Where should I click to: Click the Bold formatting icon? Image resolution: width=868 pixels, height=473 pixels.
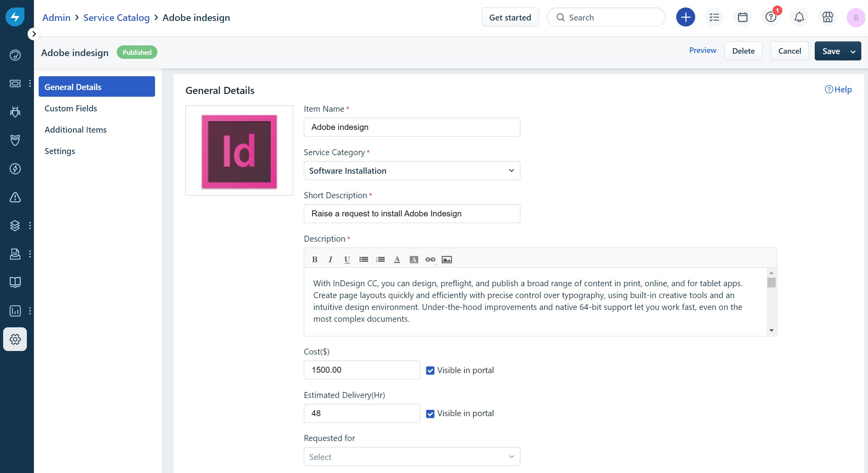pyautogui.click(x=314, y=259)
